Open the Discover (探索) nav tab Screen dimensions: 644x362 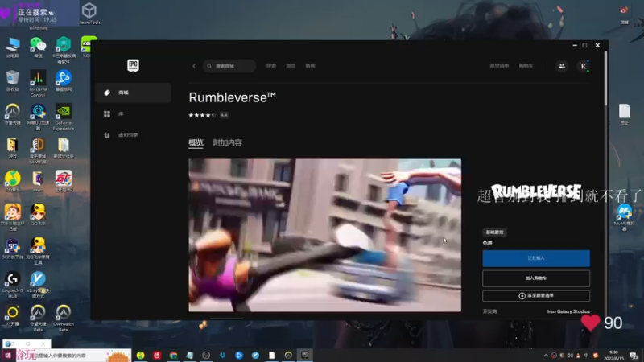coord(271,66)
